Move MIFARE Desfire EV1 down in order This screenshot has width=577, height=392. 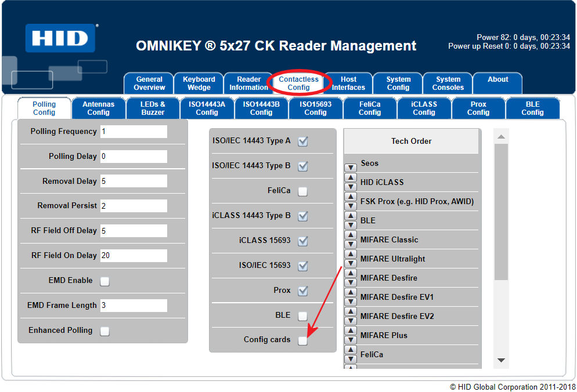tap(351, 302)
